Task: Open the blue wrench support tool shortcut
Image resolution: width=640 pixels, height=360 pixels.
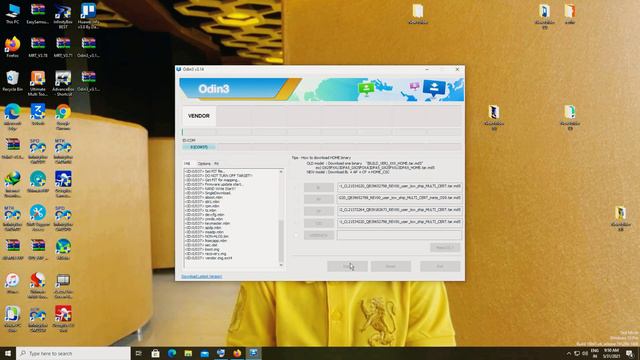Action: [x=38, y=218]
